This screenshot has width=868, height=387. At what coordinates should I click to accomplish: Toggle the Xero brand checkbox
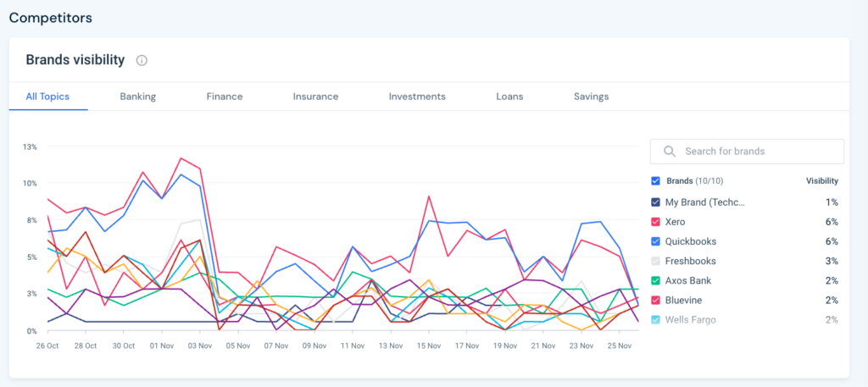(x=655, y=222)
